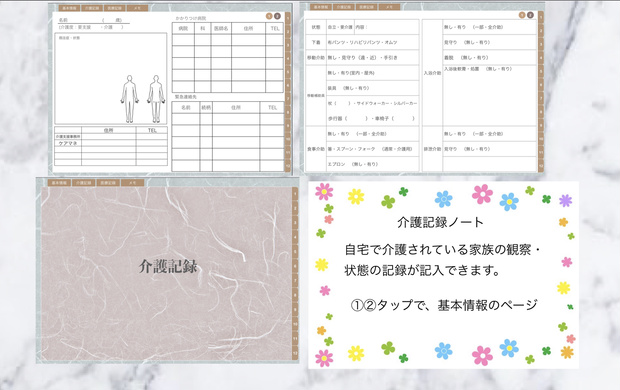Click the 下着 row label
Image resolution: width=620 pixels, height=390 pixels.
(316, 42)
